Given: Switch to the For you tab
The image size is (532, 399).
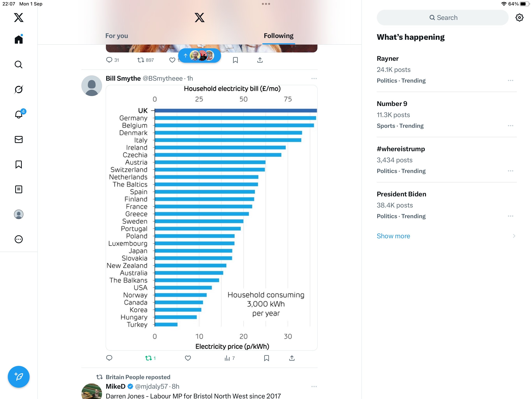Looking at the screenshot, I should pyautogui.click(x=117, y=36).
